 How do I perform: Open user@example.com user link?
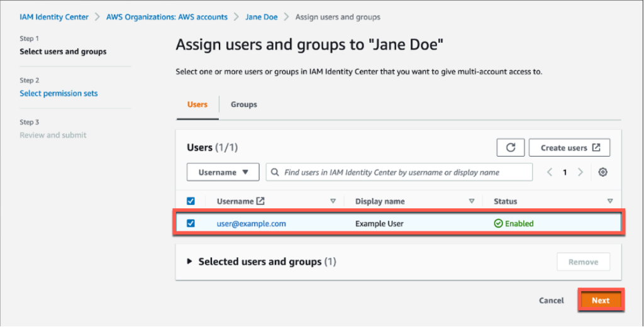coord(252,224)
